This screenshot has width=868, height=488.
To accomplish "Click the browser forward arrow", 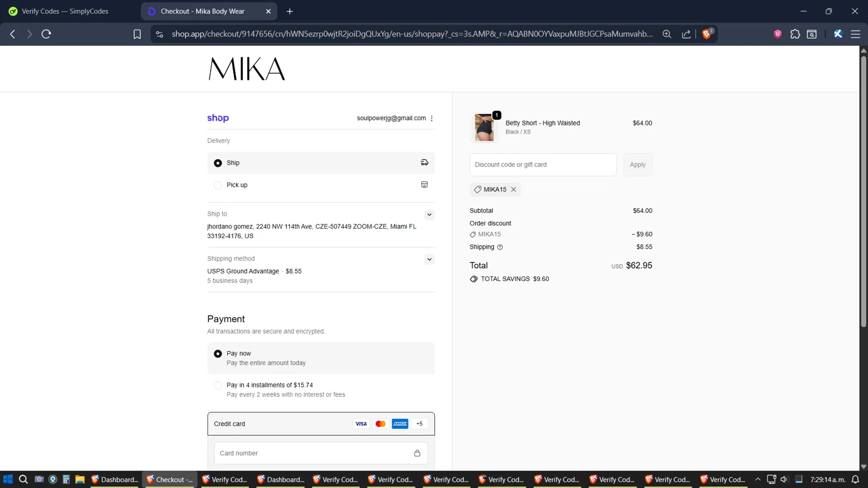I will (29, 34).
